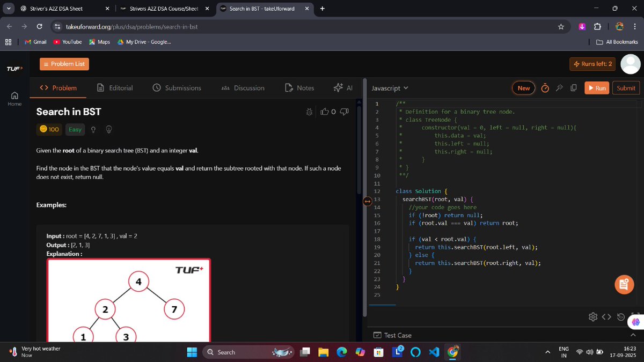Screen dimensions: 644x362
Task: Open the Gmail bookmark
Action: coord(35,42)
